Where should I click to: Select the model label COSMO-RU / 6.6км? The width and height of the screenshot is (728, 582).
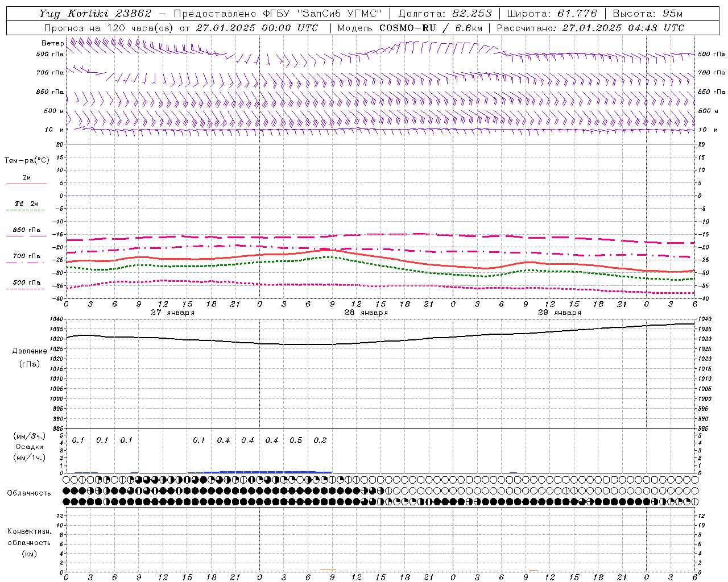pos(431,28)
